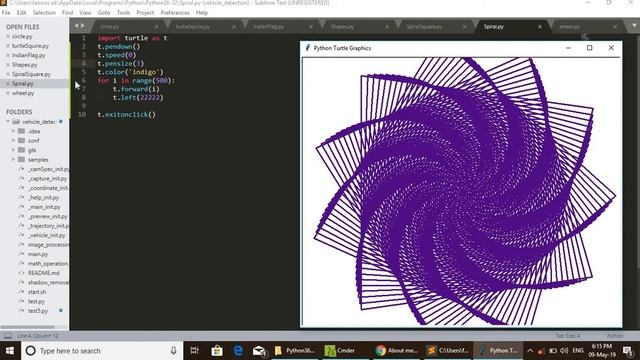Switch to the Chrome 'About me' window

click(397, 351)
